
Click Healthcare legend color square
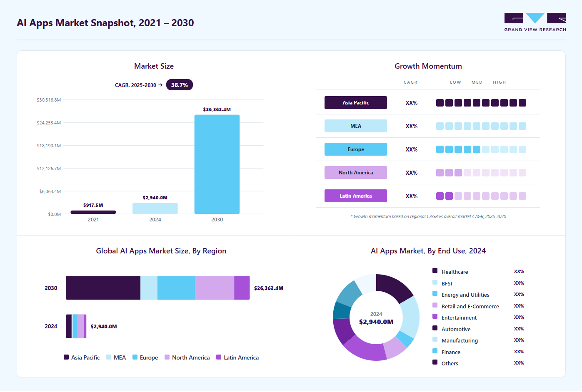click(x=435, y=270)
